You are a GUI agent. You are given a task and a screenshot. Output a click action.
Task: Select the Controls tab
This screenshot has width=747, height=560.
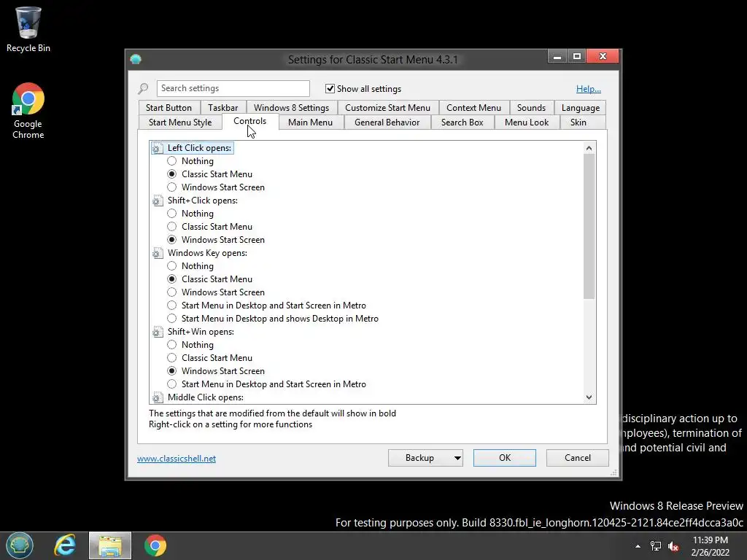[249, 122]
